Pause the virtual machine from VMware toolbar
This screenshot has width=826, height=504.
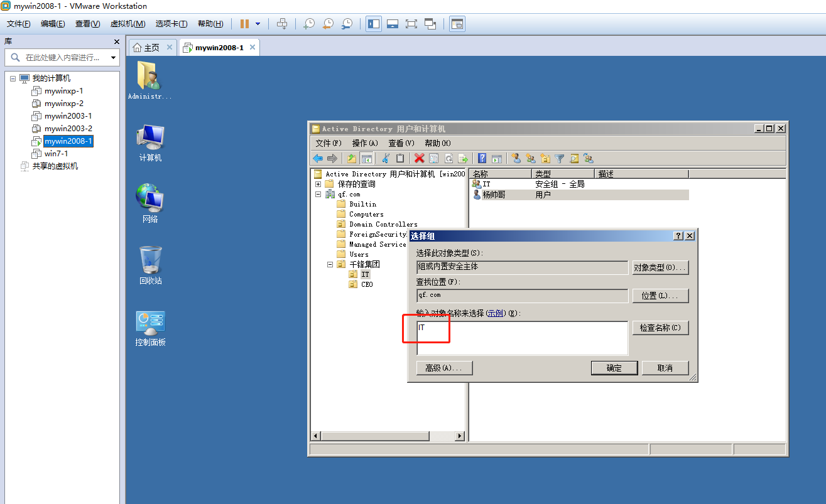coord(244,24)
